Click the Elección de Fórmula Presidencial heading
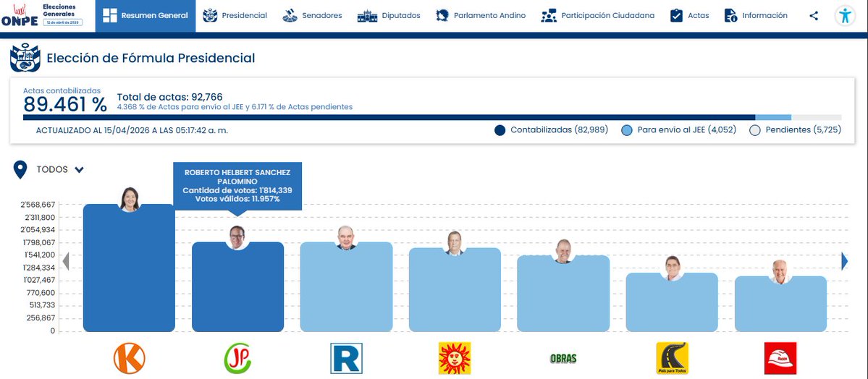Image resolution: width=868 pixels, height=379 pixels. pyautogui.click(x=151, y=58)
